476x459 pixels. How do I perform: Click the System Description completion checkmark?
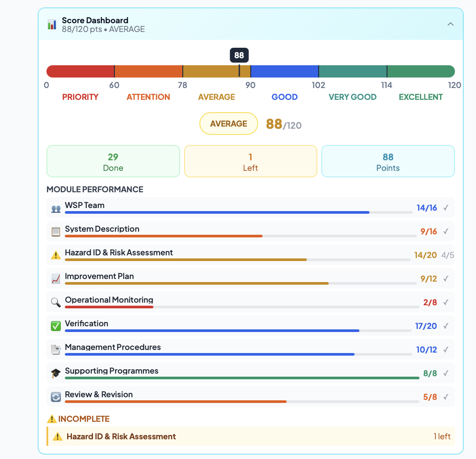click(x=446, y=232)
